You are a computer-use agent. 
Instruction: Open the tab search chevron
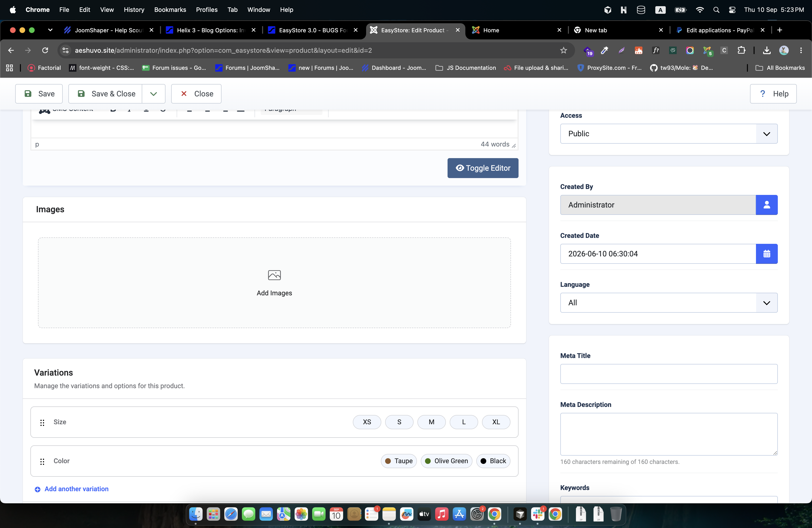pyautogui.click(x=50, y=30)
